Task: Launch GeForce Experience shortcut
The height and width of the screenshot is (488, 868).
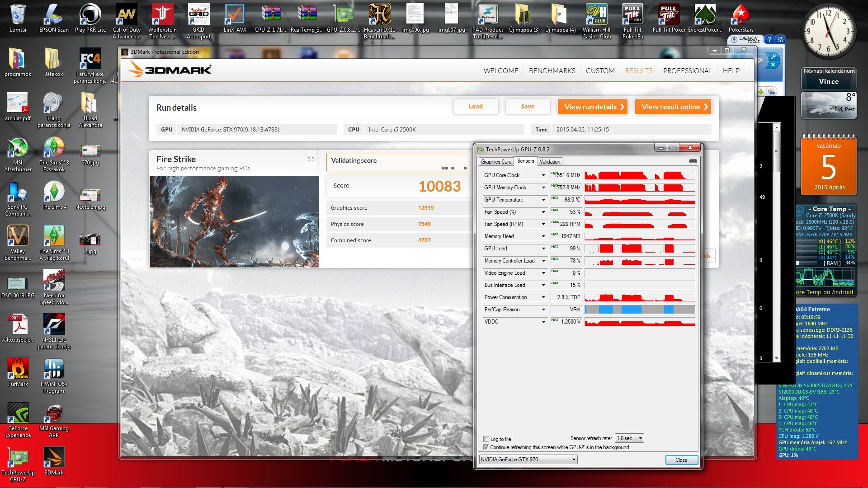Action: coord(18,420)
